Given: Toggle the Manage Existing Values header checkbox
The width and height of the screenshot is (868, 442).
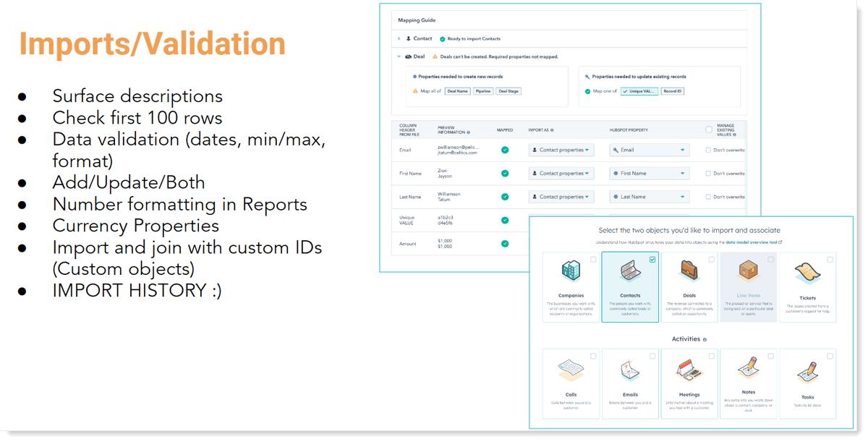Looking at the screenshot, I should point(708,130).
